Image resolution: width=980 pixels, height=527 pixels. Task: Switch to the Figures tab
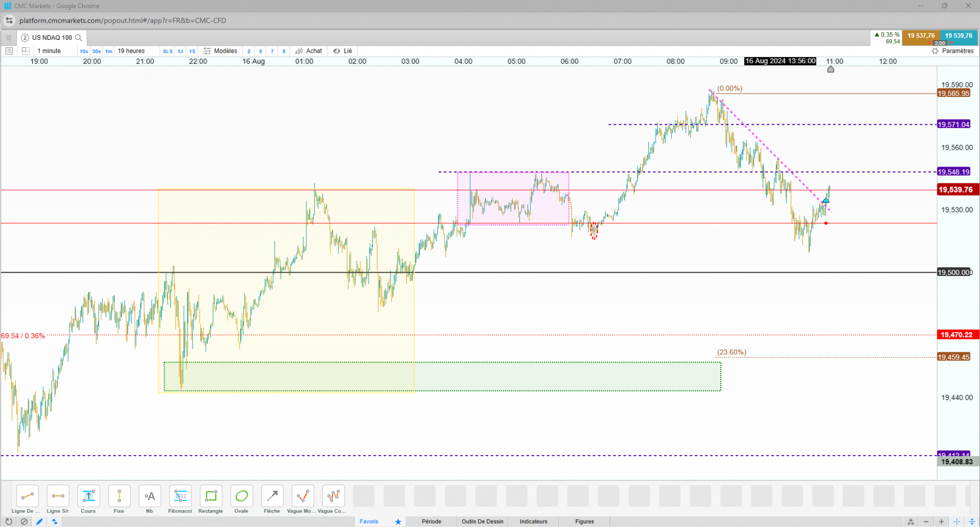click(585, 522)
